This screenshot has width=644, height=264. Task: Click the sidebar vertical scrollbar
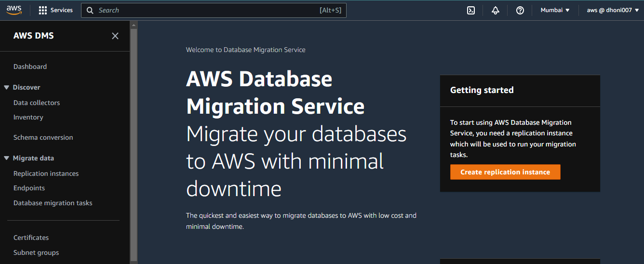coord(134,145)
